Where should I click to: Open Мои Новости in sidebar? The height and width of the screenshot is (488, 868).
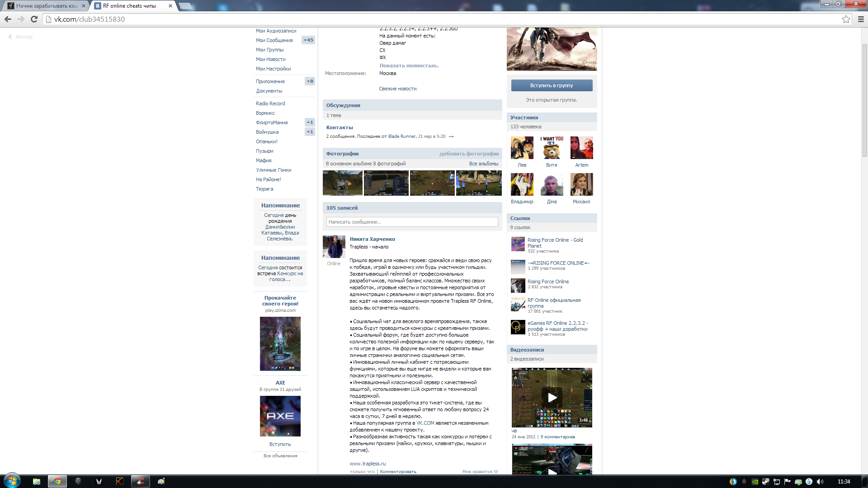click(x=270, y=59)
